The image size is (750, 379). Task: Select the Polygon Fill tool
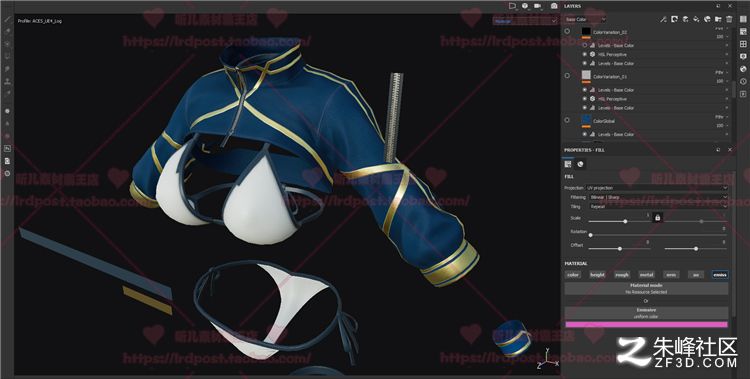click(7, 56)
